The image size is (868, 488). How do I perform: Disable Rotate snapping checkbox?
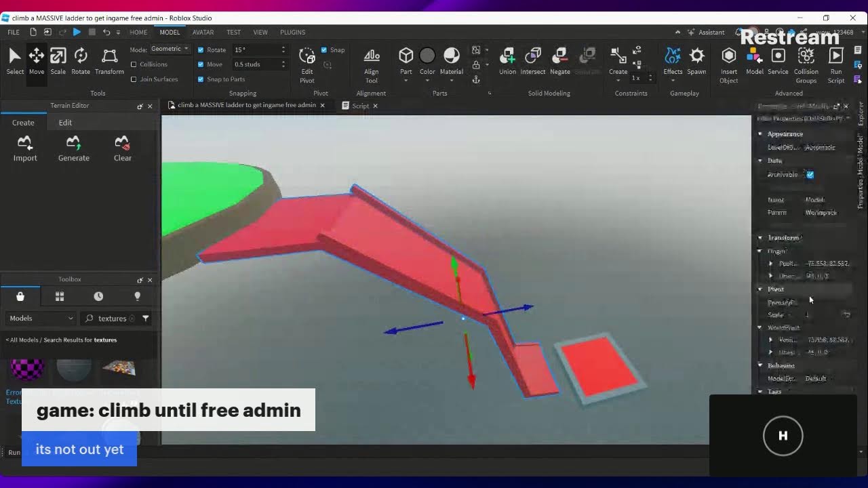201,49
